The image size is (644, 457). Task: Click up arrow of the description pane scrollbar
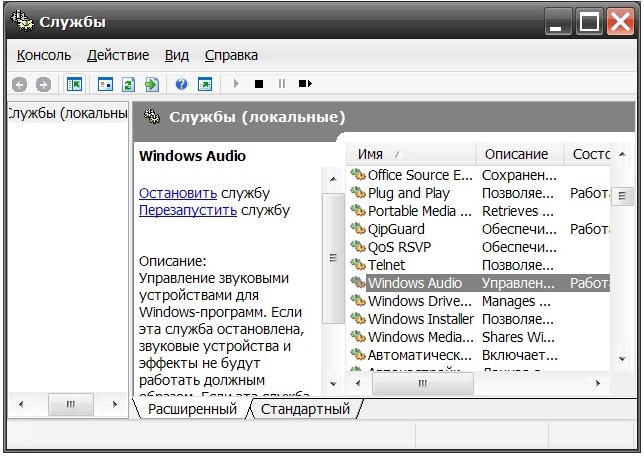tap(333, 179)
